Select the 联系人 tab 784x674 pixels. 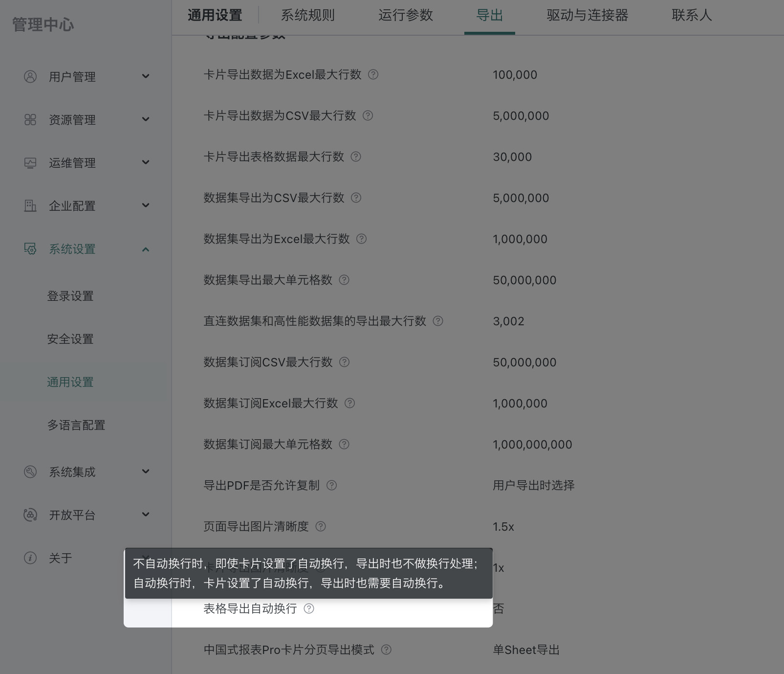(691, 16)
